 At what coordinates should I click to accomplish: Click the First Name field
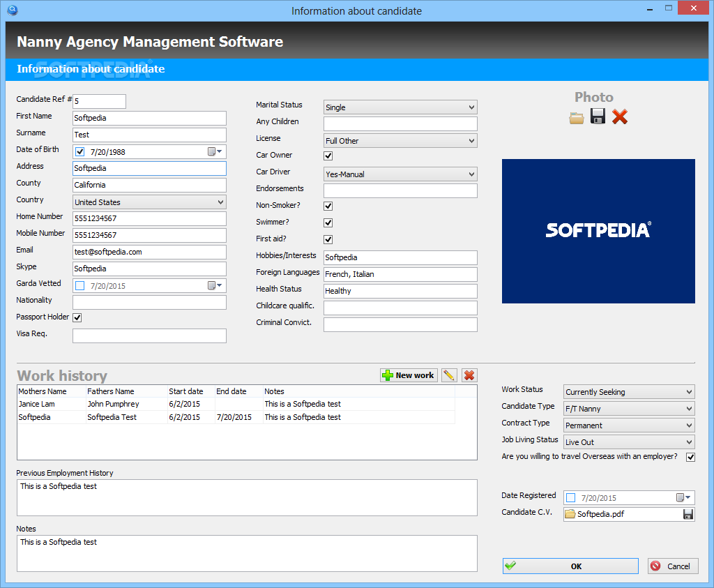[149, 118]
